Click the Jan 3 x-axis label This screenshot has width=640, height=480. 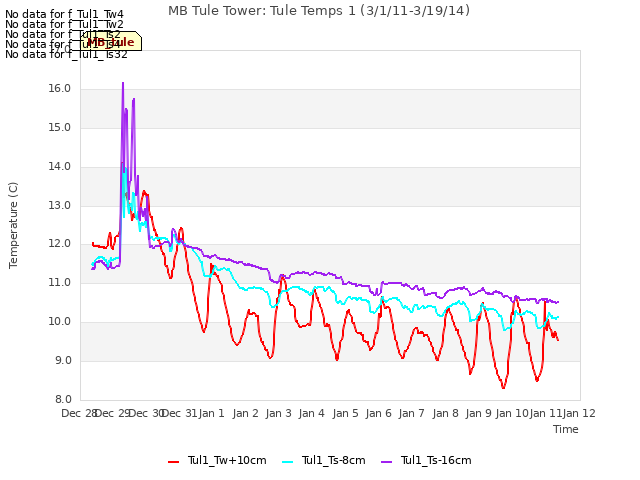pos(279,413)
